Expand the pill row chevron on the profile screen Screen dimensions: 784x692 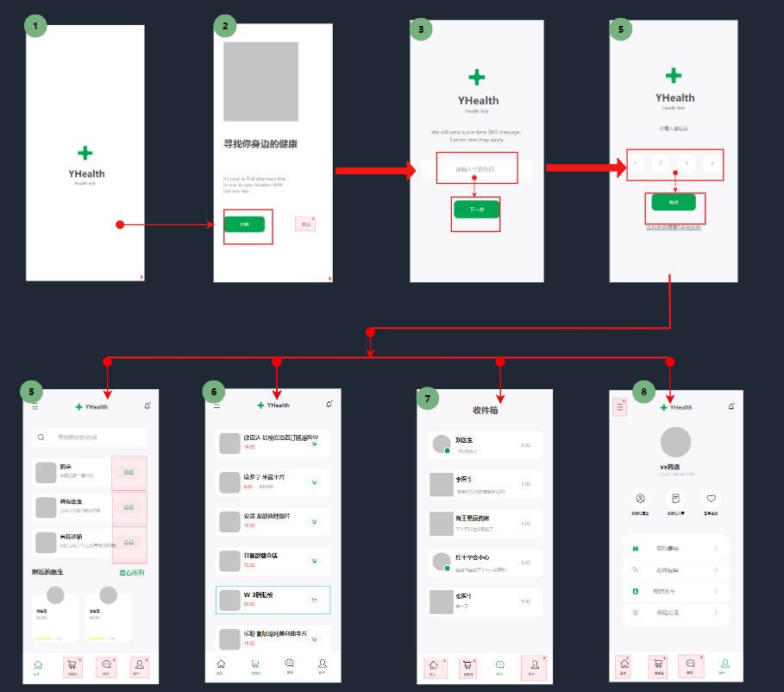coord(716,570)
